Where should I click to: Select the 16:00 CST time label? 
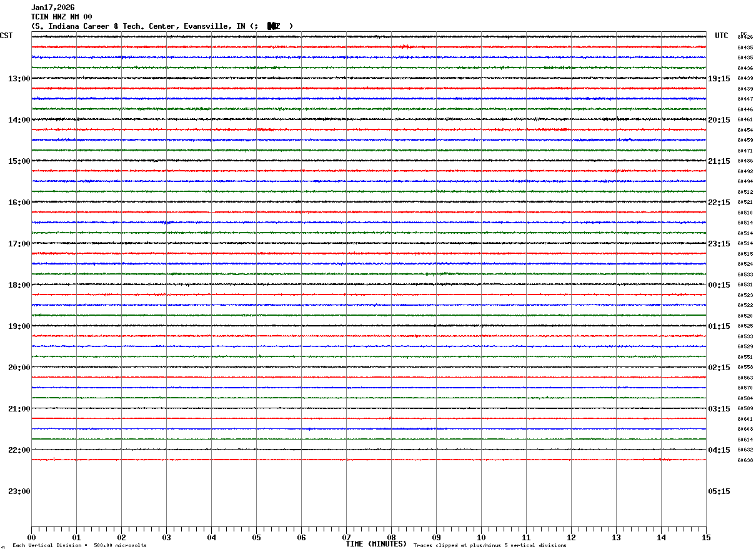19,203
